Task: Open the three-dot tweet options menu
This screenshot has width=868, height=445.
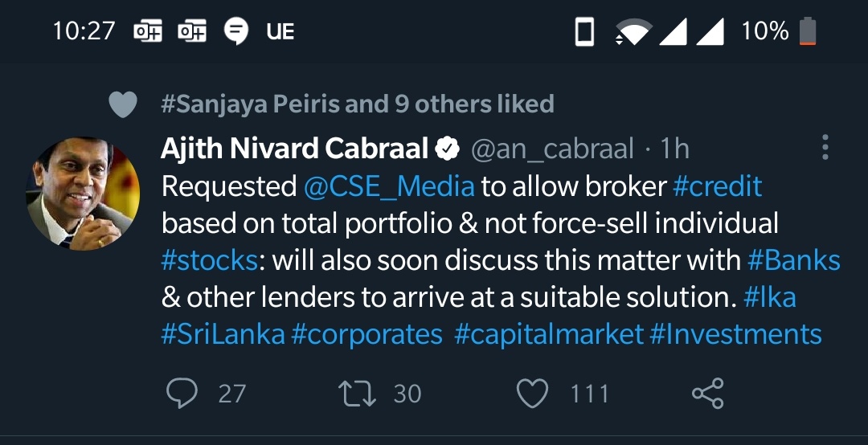Action: pyautogui.click(x=825, y=147)
